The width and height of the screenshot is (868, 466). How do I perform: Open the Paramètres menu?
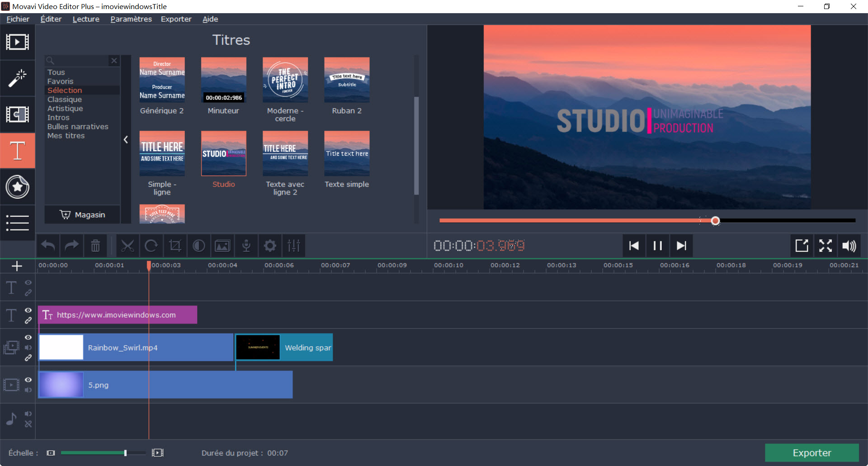pos(131,19)
